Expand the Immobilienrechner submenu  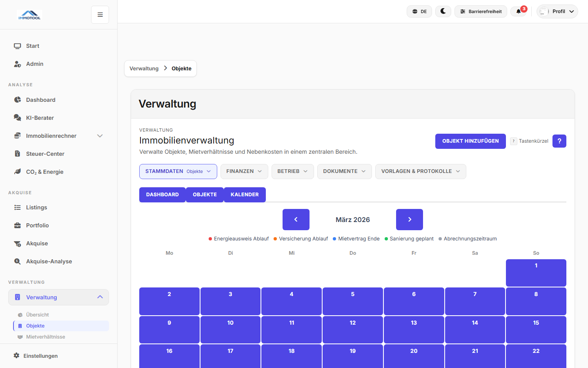[100, 136]
